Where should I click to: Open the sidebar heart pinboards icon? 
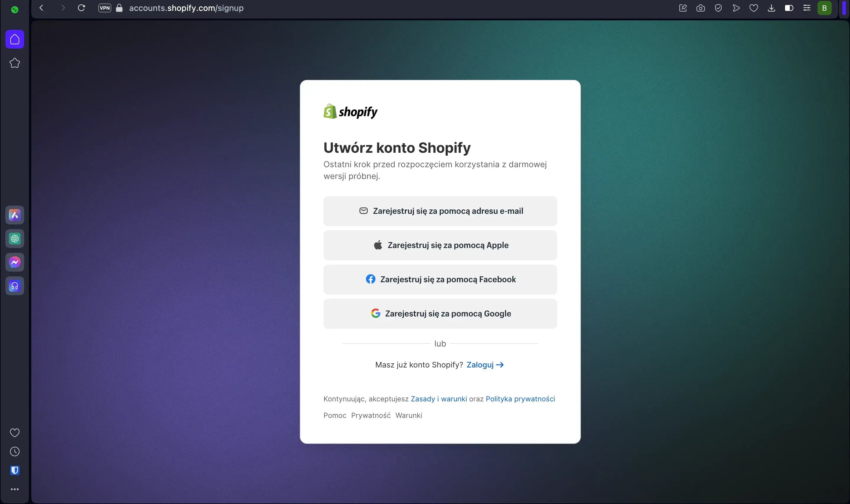coord(15,433)
